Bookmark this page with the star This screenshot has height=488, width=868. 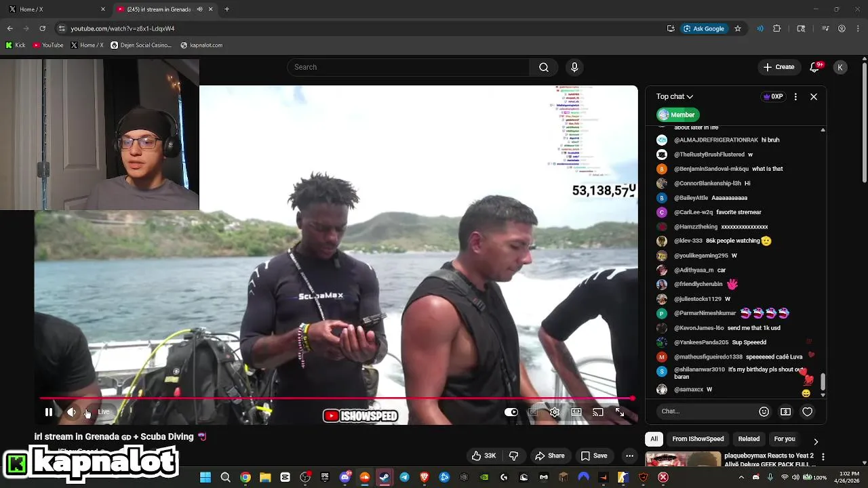tap(738, 28)
